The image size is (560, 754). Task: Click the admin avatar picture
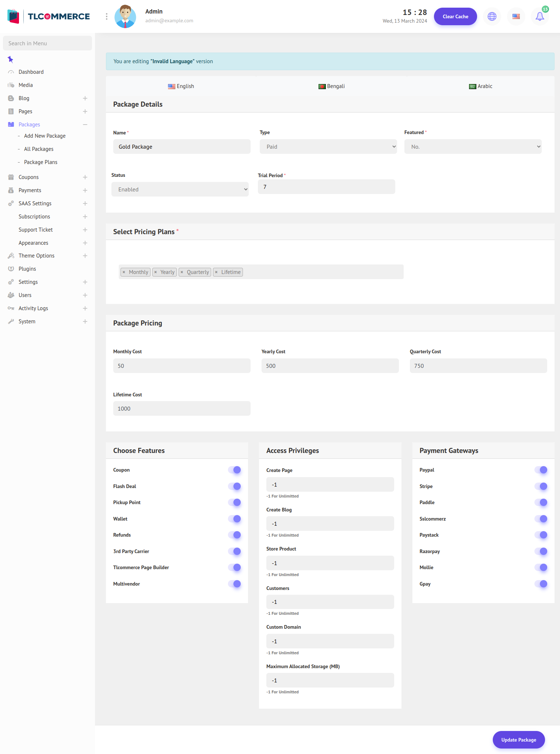click(x=125, y=16)
